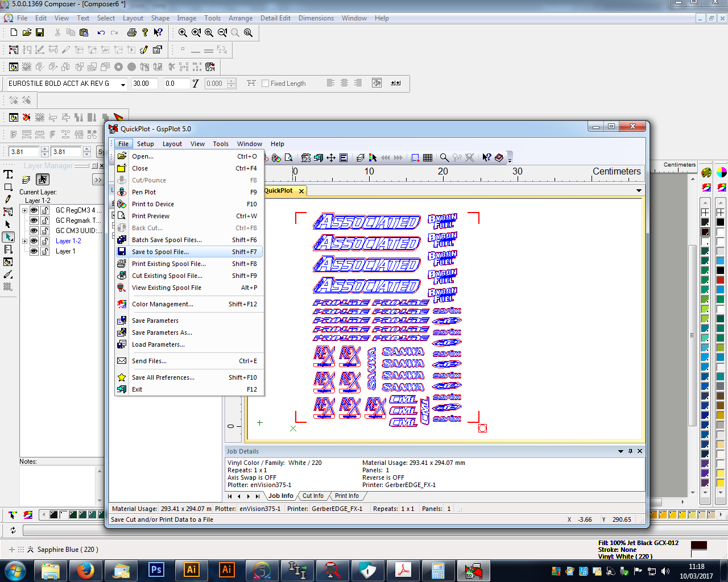The image size is (728, 582).
Task: Close the QuickPlot document tab
Action: click(x=301, y=191)
